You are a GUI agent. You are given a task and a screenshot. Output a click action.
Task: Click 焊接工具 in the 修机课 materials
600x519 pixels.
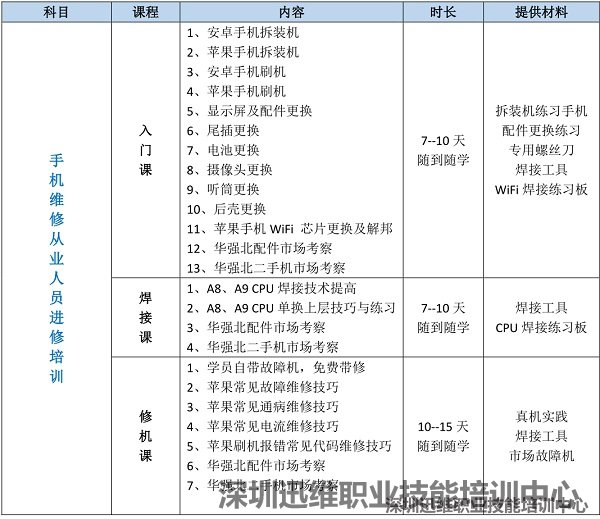(x=541, y=436)
